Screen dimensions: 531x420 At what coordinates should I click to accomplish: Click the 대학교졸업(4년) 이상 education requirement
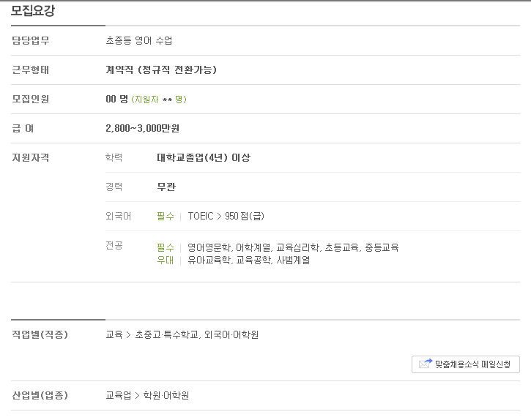tap(204, 157)
